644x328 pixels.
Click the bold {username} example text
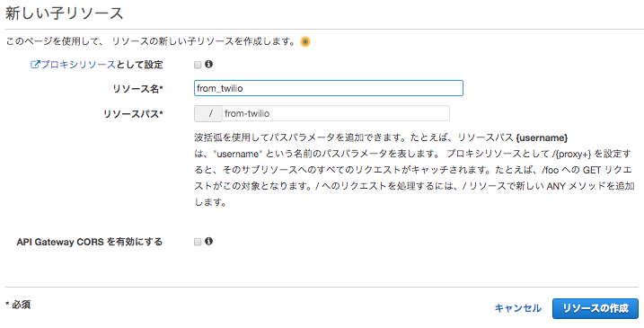(x=542, y=137)
